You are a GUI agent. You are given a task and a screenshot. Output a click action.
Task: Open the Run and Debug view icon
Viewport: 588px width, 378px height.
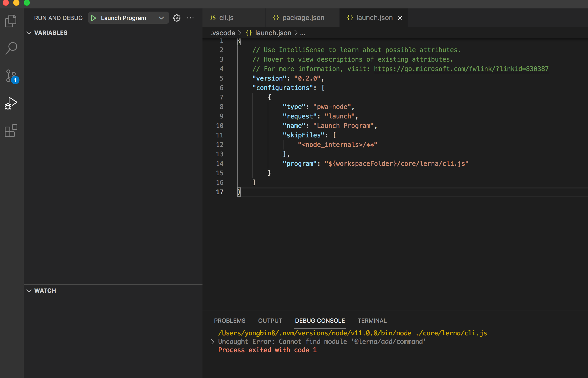pos(11,103)
